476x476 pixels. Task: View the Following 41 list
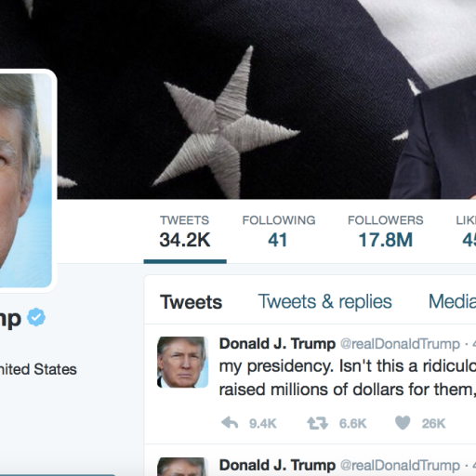tap(279, 232)
